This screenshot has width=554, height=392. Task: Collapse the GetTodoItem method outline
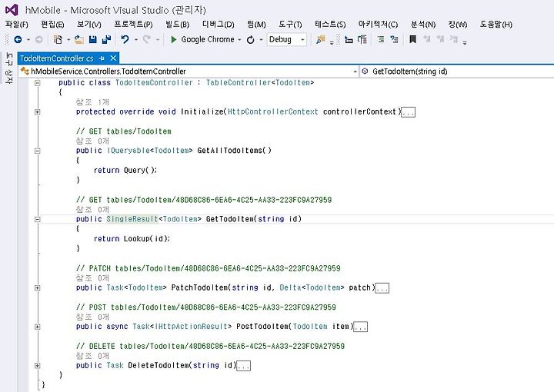coord(37,219)
